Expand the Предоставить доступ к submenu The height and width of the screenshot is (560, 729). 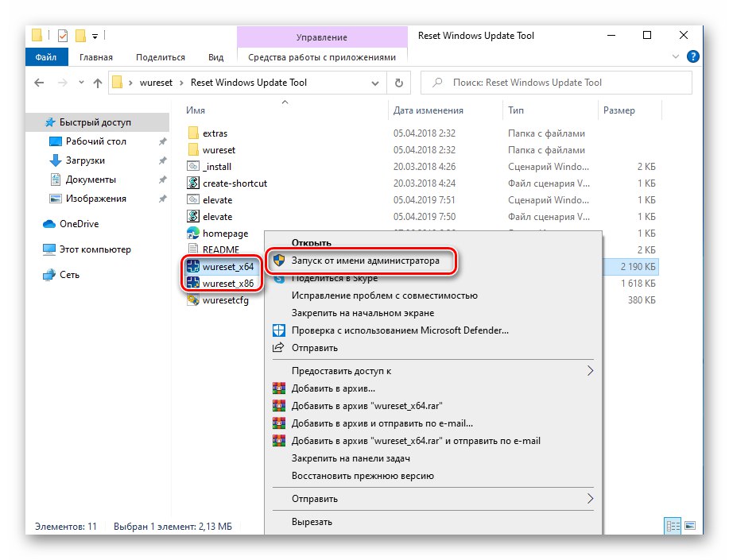590,371
